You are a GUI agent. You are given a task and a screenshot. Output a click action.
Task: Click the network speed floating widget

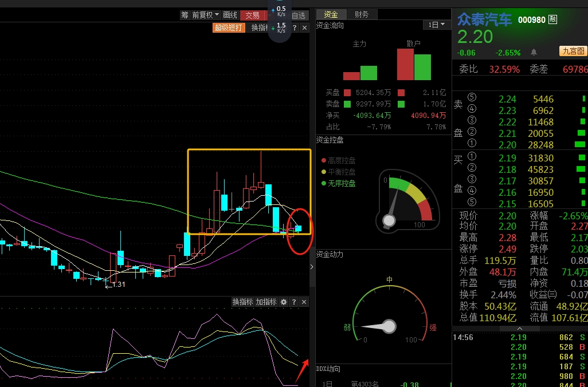point(279,22)
